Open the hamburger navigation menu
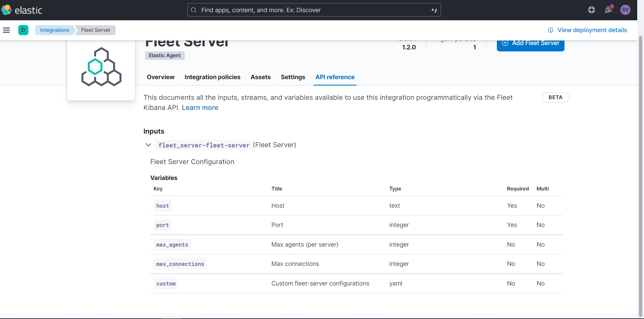Screen dimensions: 644x319 [7, 30]
